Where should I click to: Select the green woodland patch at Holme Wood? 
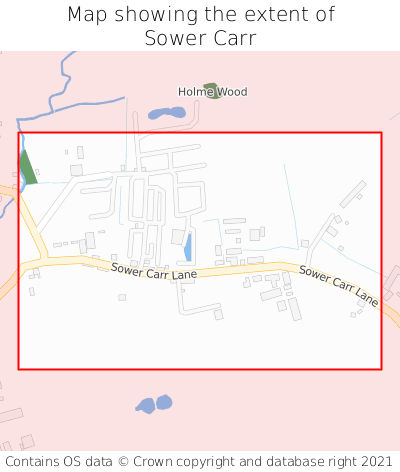click(212, 91)
